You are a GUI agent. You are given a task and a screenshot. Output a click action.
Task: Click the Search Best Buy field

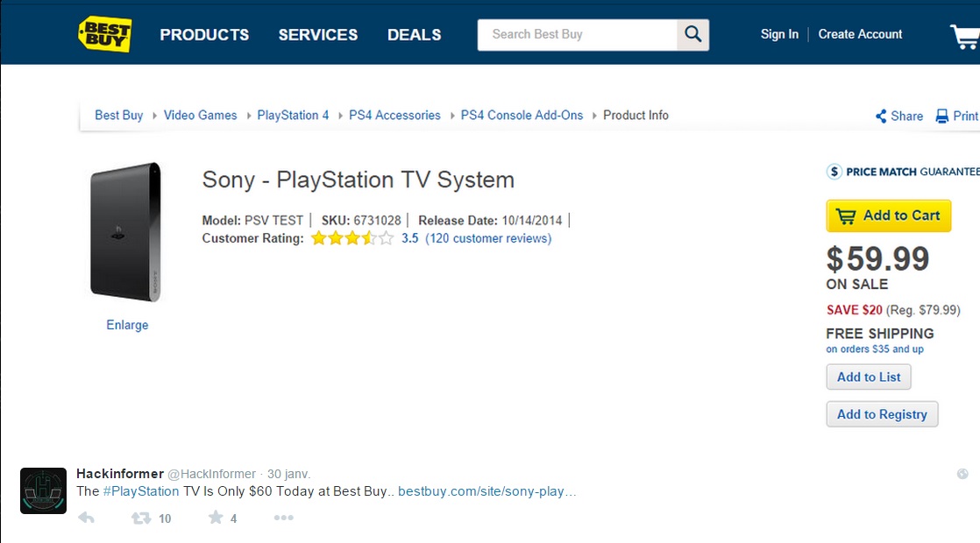point(577,34)
